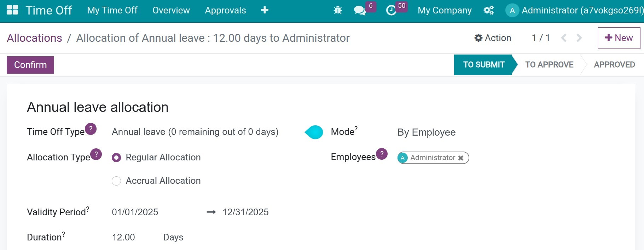This screenshot has width=644, height=250.
Task: Click the 1 / 1 pager counter
Action: 541,38
